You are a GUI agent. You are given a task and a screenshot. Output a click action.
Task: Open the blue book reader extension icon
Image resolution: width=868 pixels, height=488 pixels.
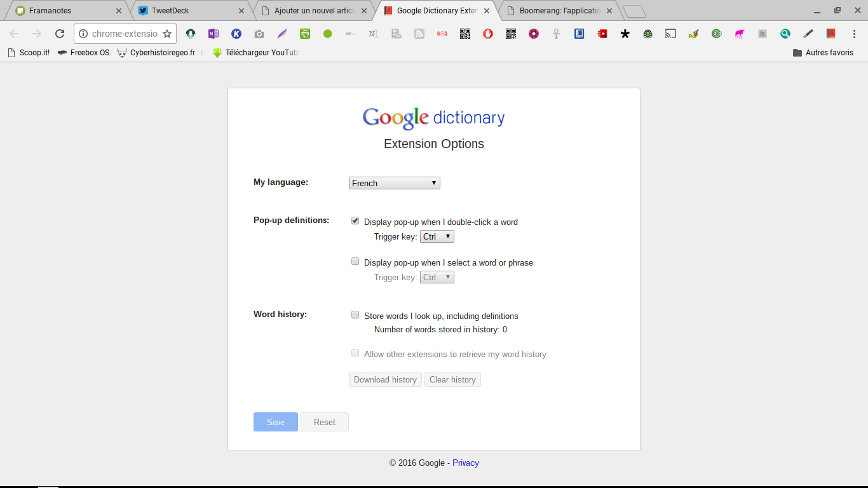579,34
